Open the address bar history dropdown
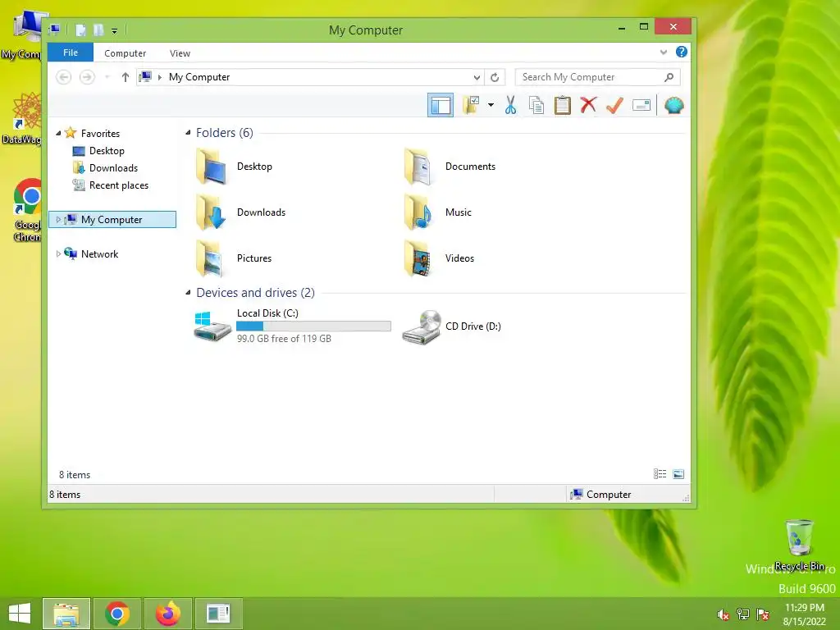Image resolution: width=840 pixels, height=630 pixels. (477, 77)
